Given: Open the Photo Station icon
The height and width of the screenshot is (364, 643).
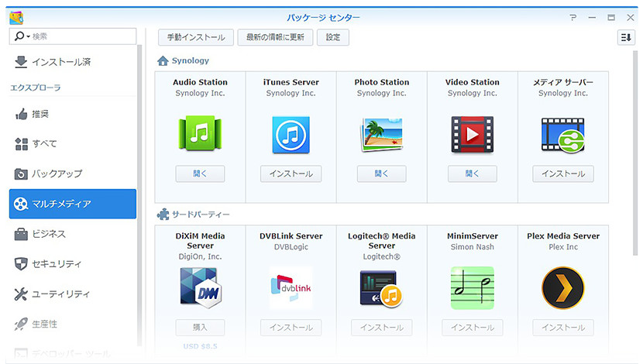Looking at the screenshot, I should click(381, 134).
